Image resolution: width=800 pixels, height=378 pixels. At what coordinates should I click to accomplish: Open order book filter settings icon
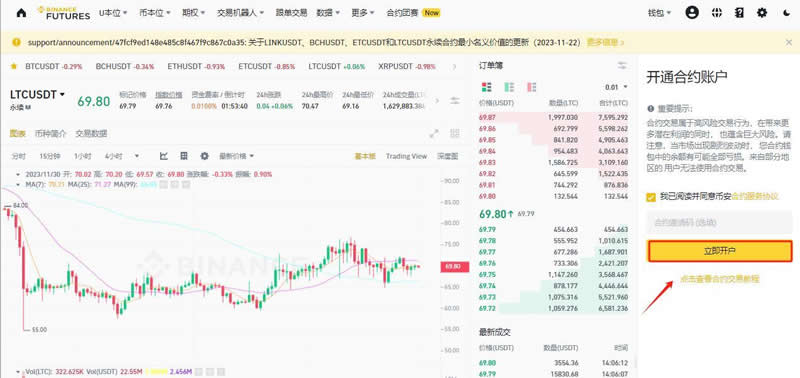pos(622,65)
